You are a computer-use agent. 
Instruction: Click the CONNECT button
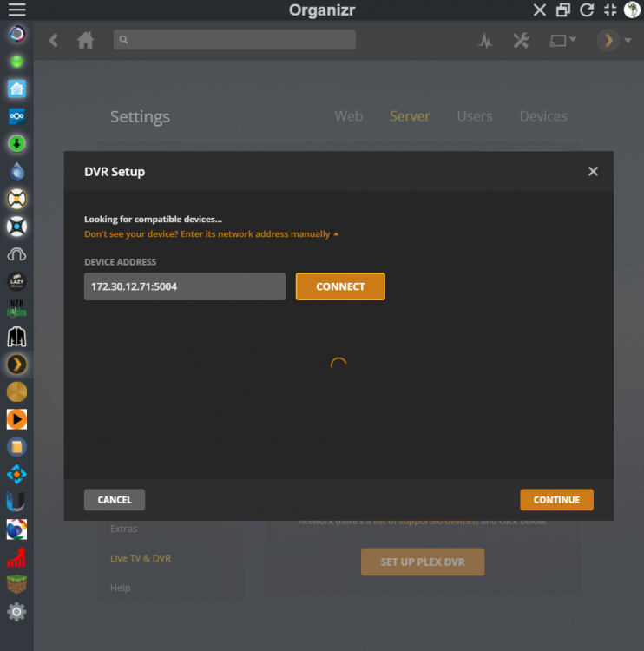click(340, 286)
